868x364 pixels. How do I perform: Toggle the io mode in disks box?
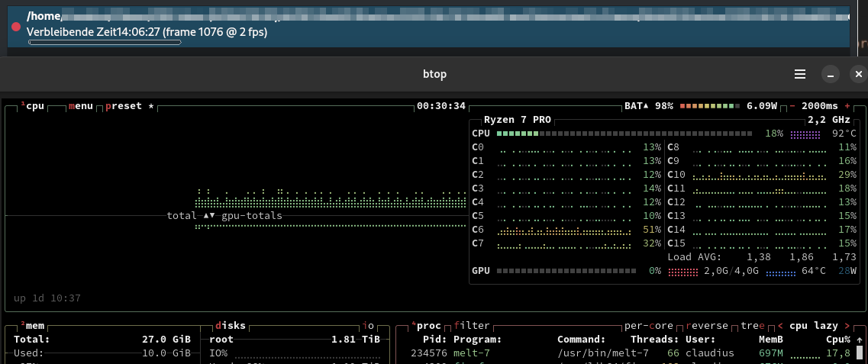click(369, 326)
